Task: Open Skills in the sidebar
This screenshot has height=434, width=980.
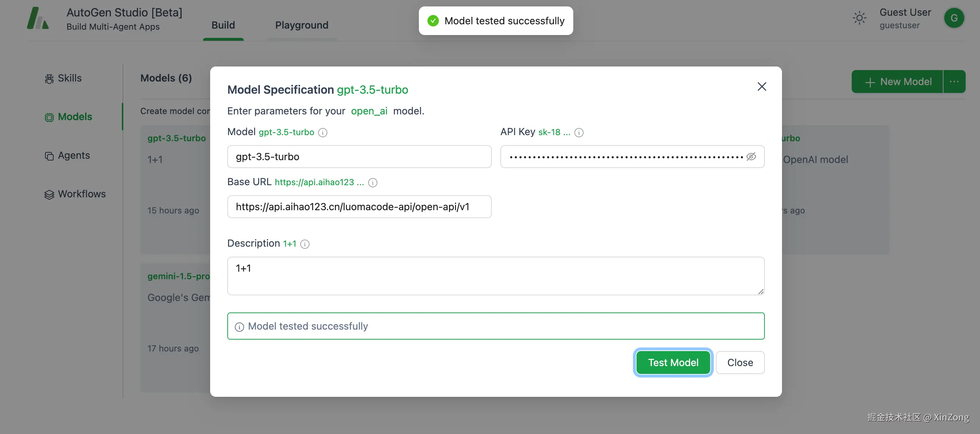Action: point(63,78)
